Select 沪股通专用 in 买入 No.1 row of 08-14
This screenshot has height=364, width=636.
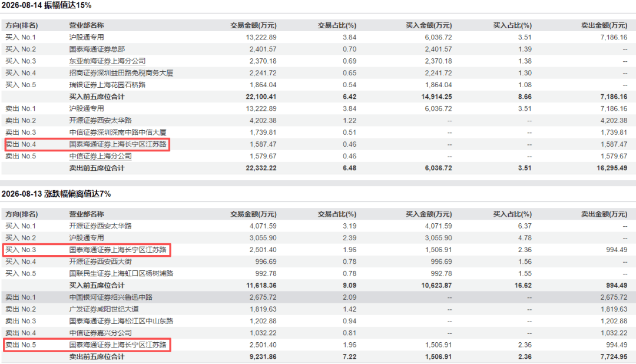click(87, 37)
